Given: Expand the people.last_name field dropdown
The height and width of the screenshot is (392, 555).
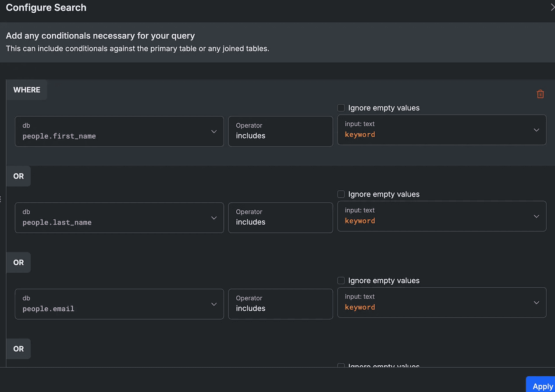Looking at the screenshot, I should 119,217.
